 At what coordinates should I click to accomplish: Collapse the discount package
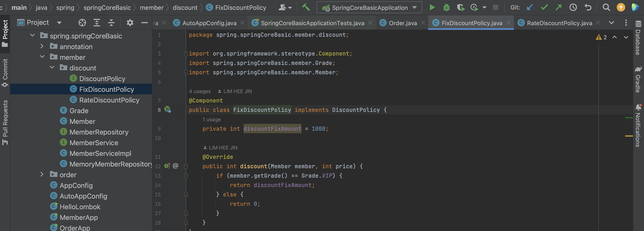tap(52, 67)
